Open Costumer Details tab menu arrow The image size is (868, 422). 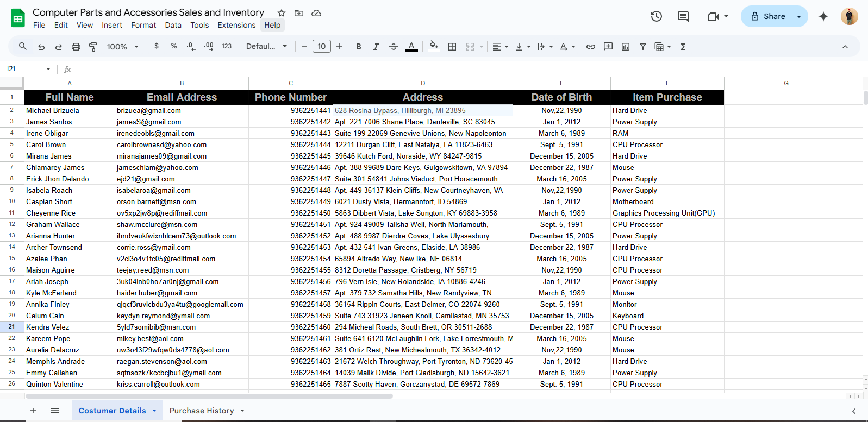(154, 411)
